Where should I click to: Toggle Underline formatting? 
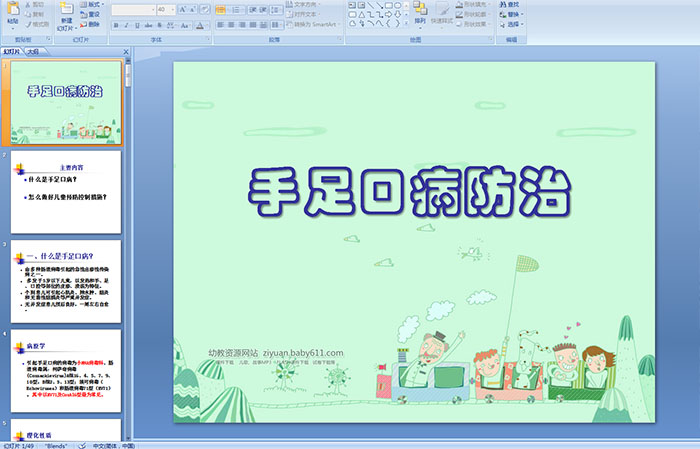pos(137,25)
